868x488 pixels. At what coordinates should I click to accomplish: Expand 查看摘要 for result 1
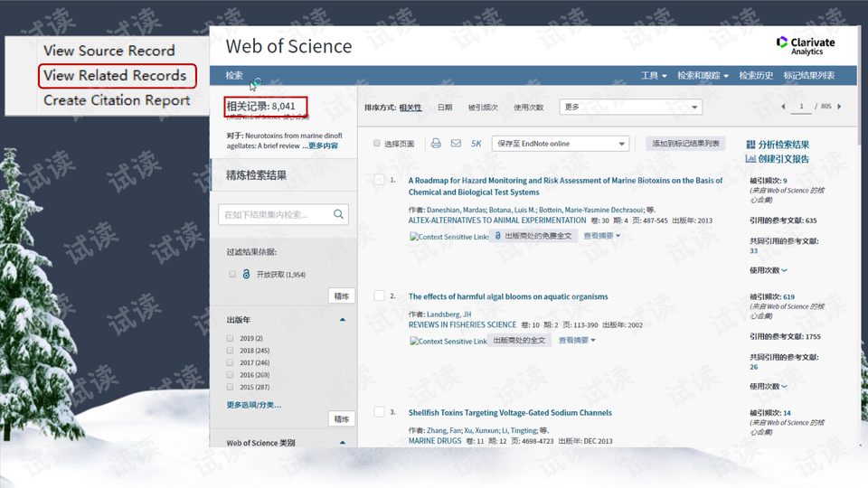tap(602, 236)
